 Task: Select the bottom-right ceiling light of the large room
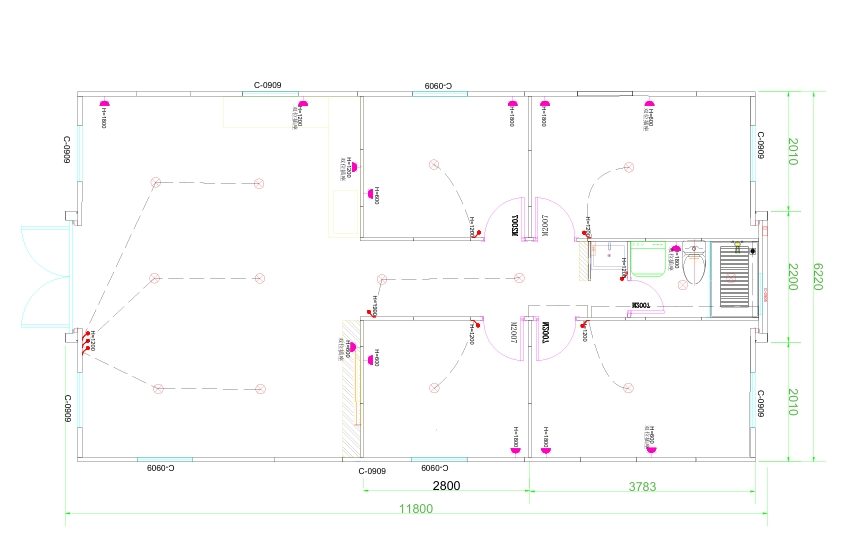coord(261,389)
